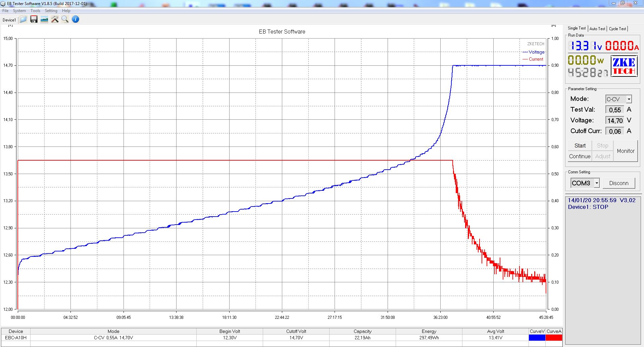Open the COM3 port dropdown
Image resolution: width=644 pixels, height=347 pixels.
pyautogui.click(x=596, y=183)
